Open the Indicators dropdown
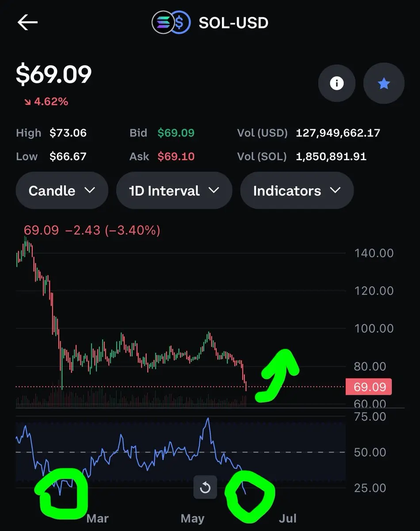 click(x=297, y=191)
